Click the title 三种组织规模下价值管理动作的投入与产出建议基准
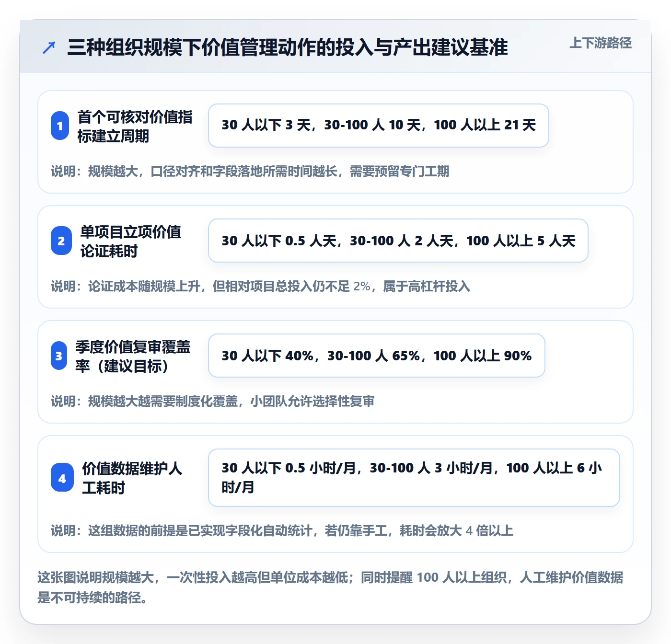This screenshot has height=644, width=671. [x=287, y=47]
